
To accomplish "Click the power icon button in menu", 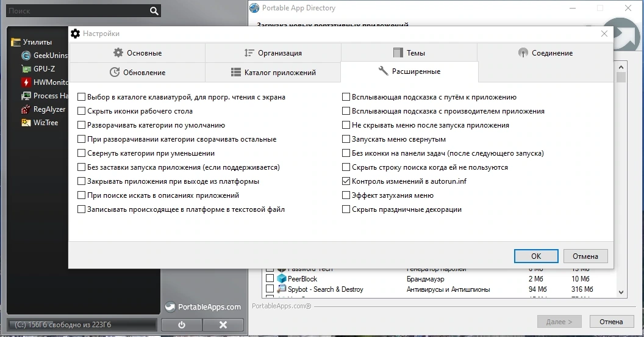I will [182, 325].
